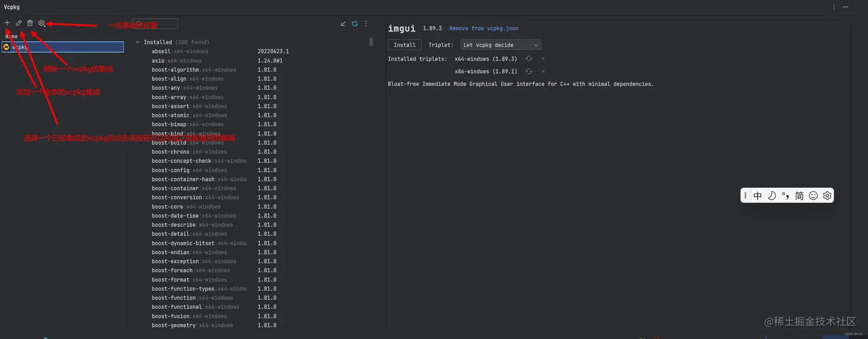Screen dimensions: 868x339
Task: Edit the selected vcpkg with pencil icon
Action: [18, 23]
